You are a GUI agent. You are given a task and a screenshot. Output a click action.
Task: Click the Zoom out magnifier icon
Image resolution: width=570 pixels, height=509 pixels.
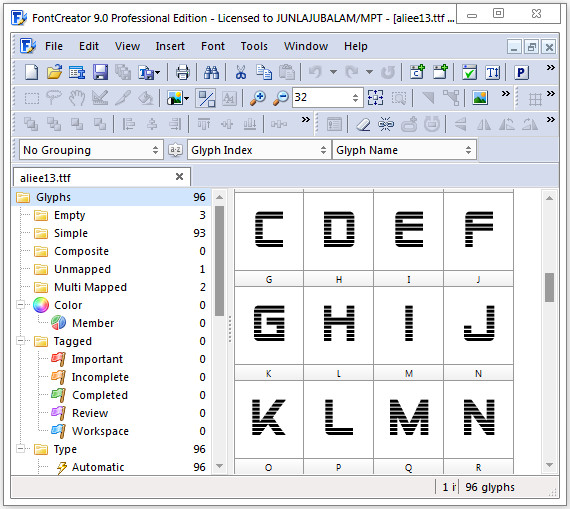pos(281,98)
